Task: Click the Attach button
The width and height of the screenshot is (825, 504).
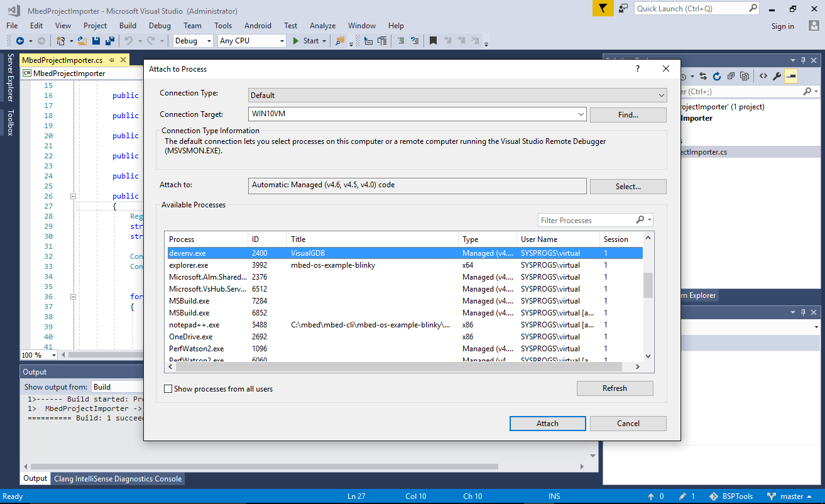Action: pos(547,424)
